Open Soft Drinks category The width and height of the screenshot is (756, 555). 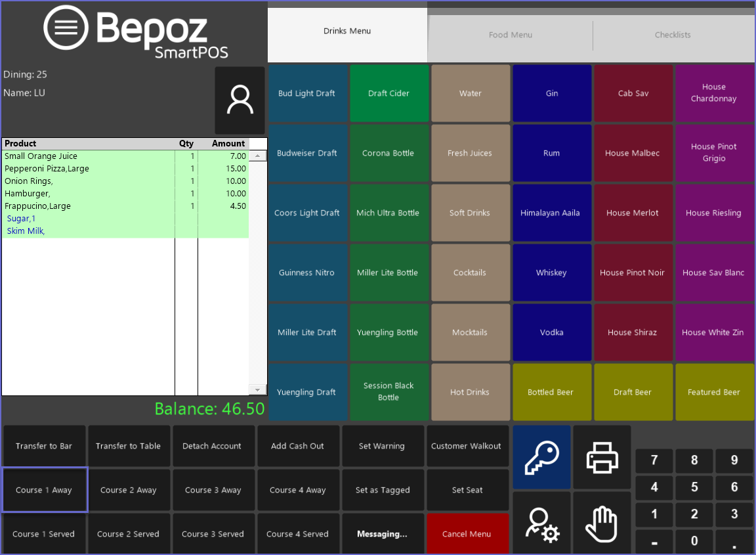pos(470,213)
